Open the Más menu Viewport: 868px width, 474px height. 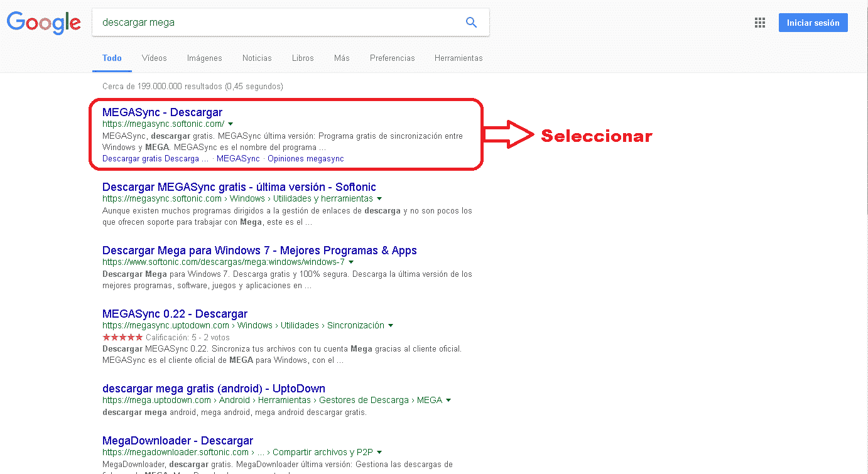click(x=342, y=58)
